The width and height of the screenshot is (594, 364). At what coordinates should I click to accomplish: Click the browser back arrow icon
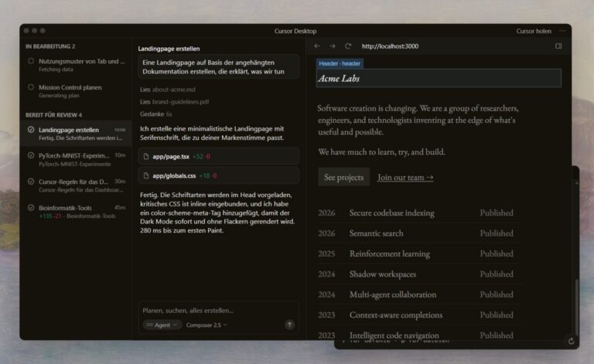point(317,46)
